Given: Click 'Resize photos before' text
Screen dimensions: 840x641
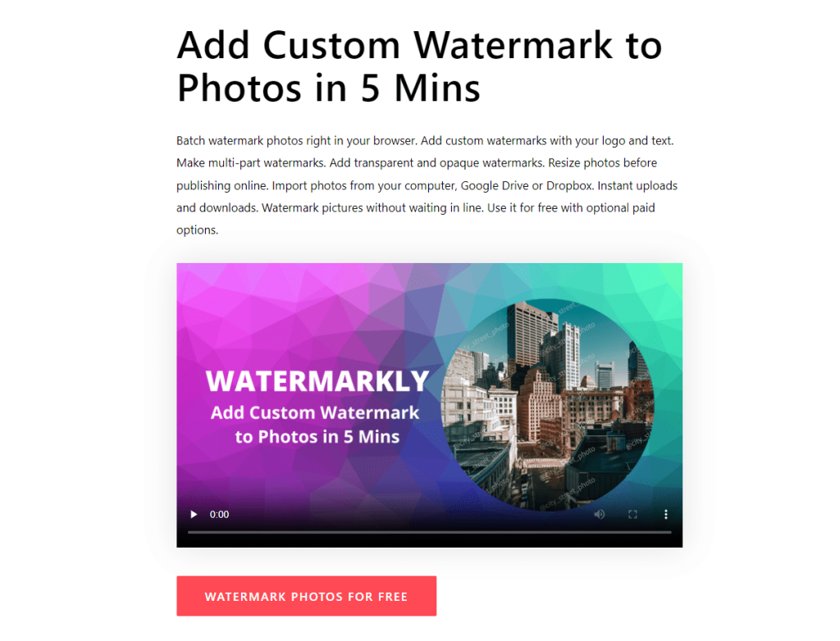Looking at the screenshot, I should pos(602,163).
